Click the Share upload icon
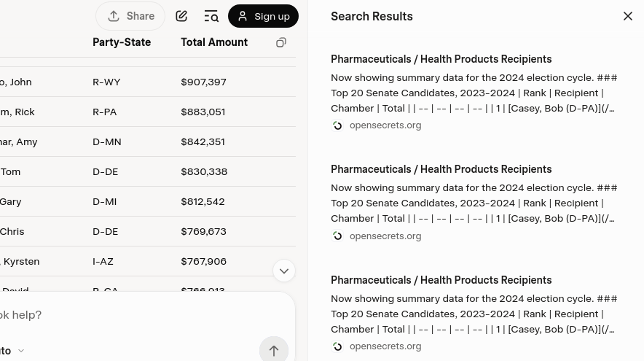Screen dimensions: 644x361 (x=114, y=16)
